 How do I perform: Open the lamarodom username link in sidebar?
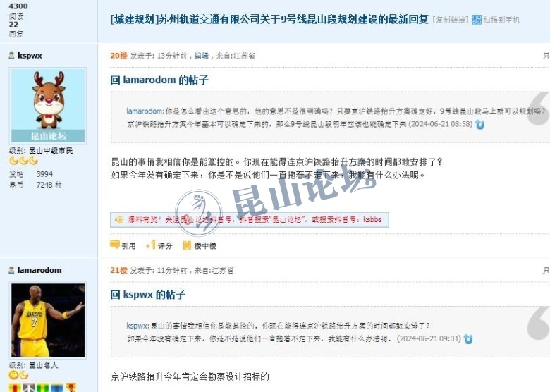(x=39, y=270)
